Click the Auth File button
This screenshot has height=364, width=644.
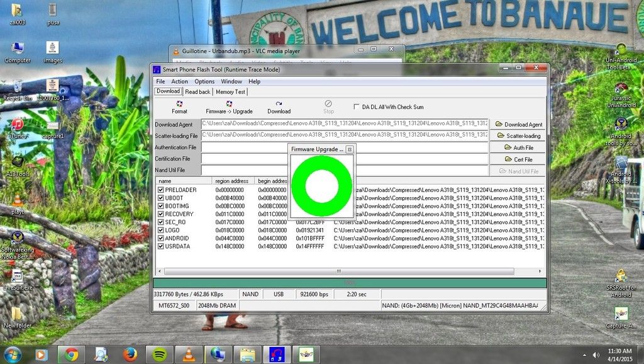(x=518, y=147)
